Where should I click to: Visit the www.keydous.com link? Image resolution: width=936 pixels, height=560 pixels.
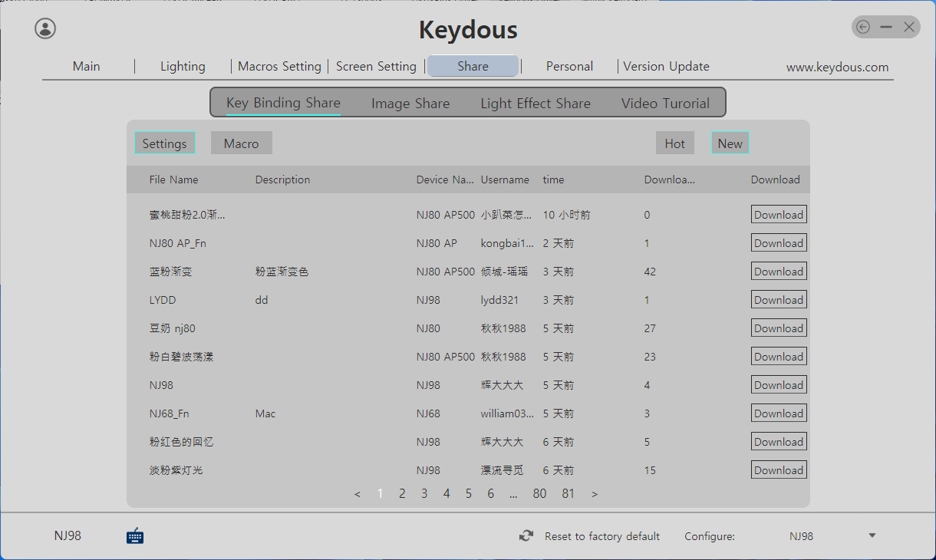[x=837, y=67]
